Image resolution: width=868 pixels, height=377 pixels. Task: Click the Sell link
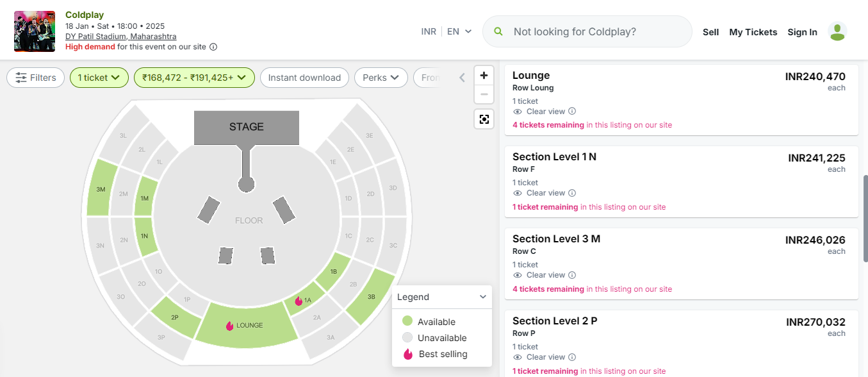710,31
